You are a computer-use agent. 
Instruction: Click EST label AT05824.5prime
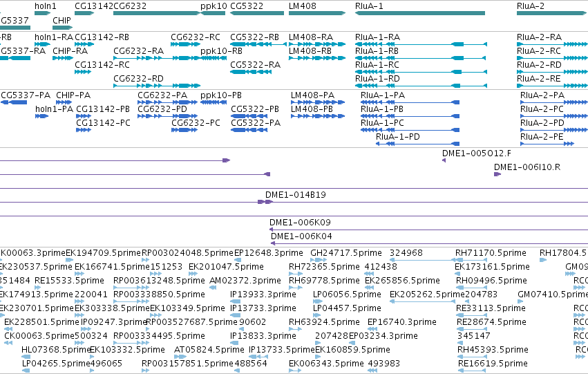click(x=209, y=350)
